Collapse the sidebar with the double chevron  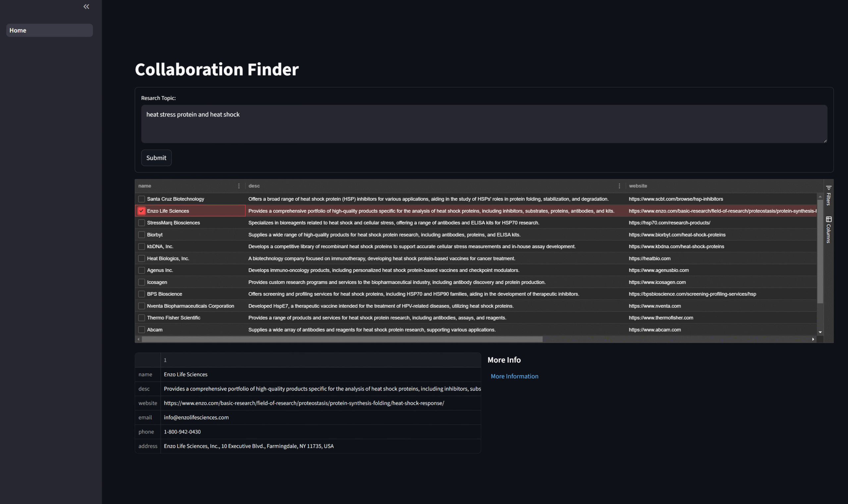tap(86, 6)
